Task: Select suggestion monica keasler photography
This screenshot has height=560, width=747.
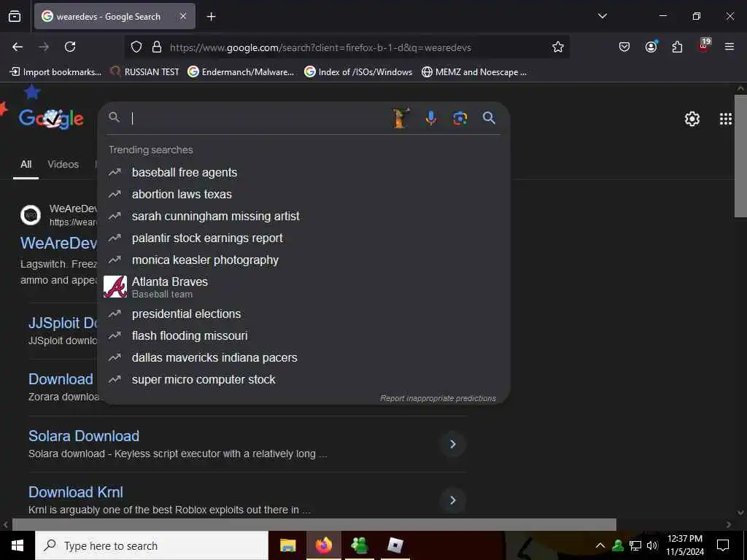Action: [303, 260]
